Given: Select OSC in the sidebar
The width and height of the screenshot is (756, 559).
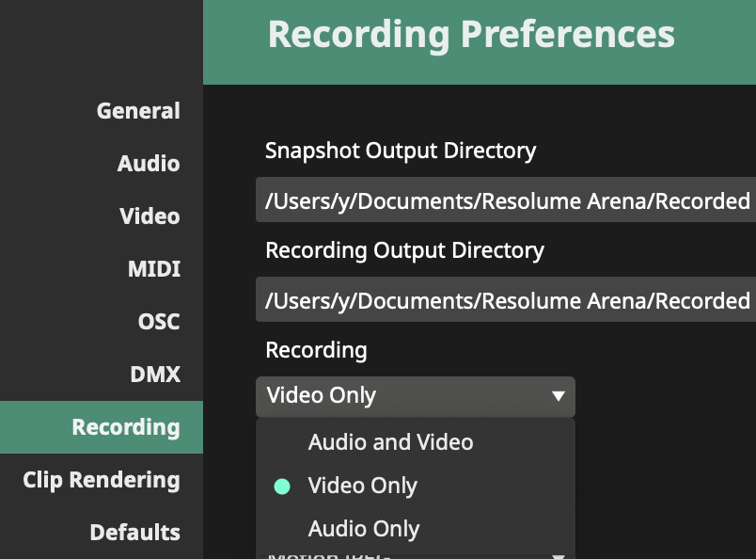Looking at the screenshot, I should (x=158, y=322).
